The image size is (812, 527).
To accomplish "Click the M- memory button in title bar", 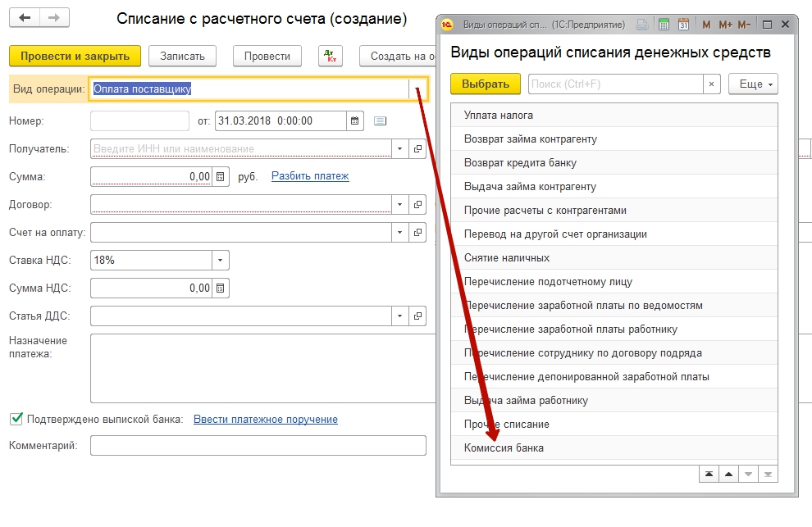I will tap(744, 25).
